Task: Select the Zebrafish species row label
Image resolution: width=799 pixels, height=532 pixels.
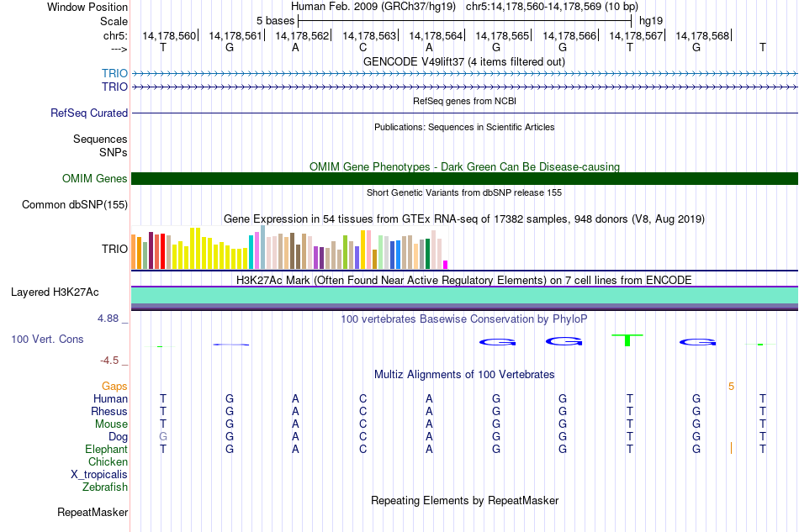Action: 104,487
